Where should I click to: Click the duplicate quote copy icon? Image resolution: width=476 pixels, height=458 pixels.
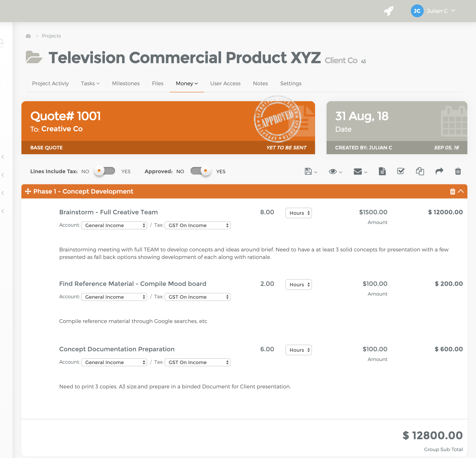point(420,171)
